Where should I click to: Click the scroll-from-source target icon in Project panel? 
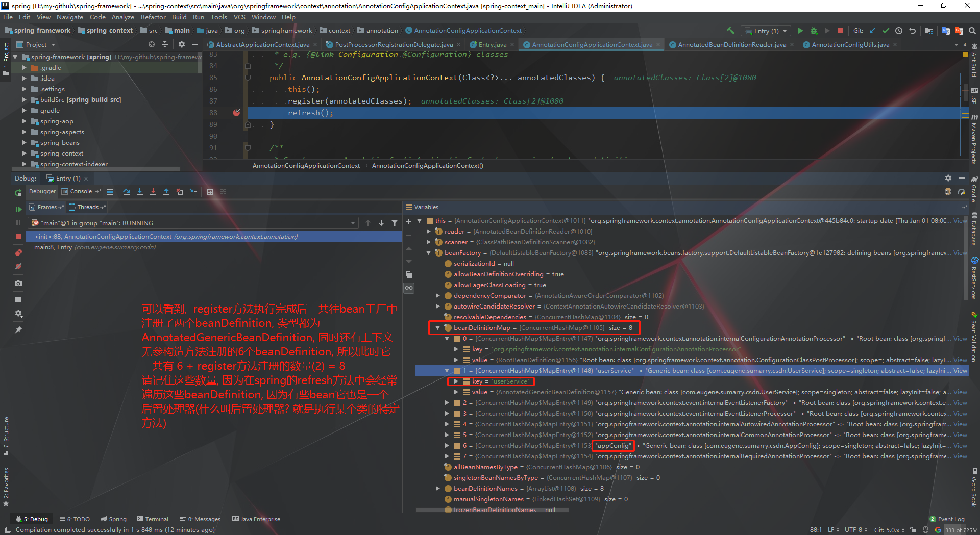tap(152, 45)
